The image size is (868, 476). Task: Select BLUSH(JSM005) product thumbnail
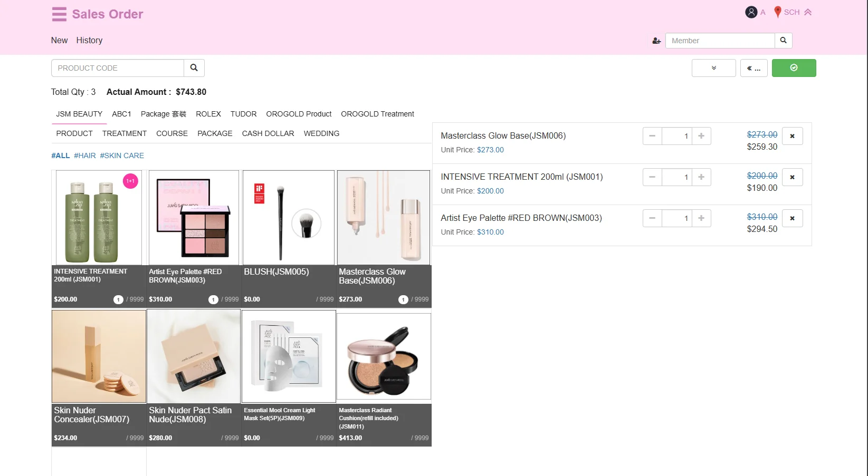(x=289, y=217)
